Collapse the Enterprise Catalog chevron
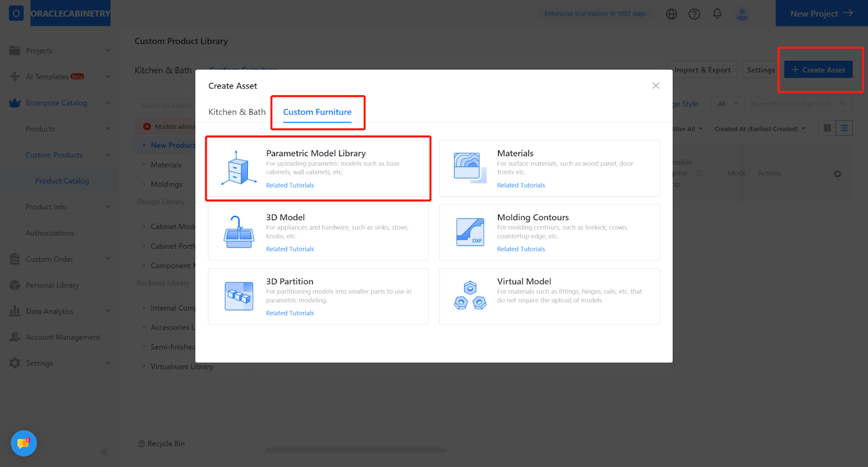 pos(107,103)
